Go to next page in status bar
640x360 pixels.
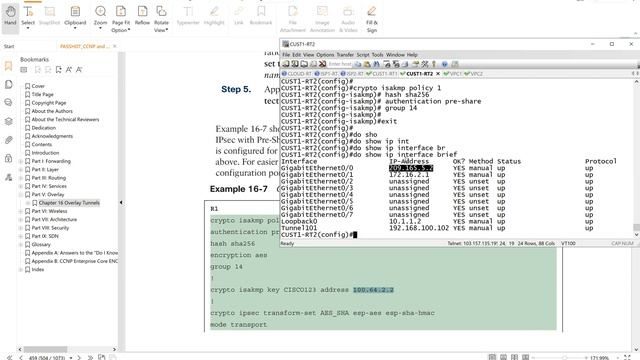tap(79, 358)
